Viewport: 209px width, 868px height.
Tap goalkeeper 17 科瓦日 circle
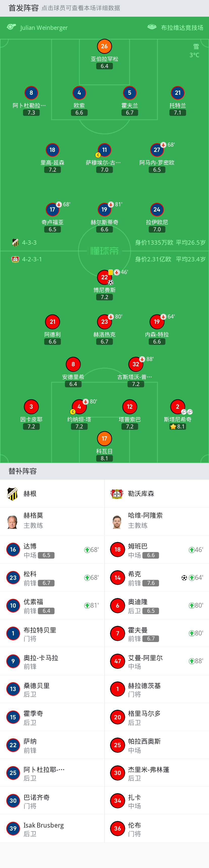point(104,439)
